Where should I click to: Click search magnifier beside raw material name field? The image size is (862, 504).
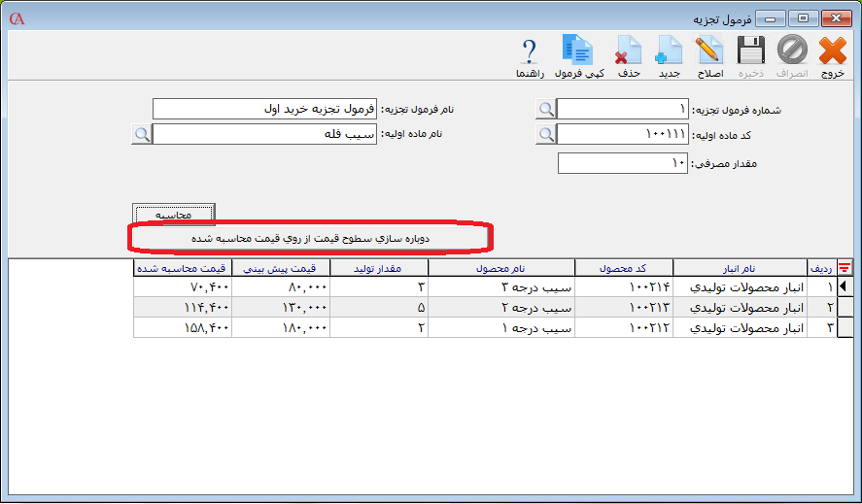coord(142,134)
